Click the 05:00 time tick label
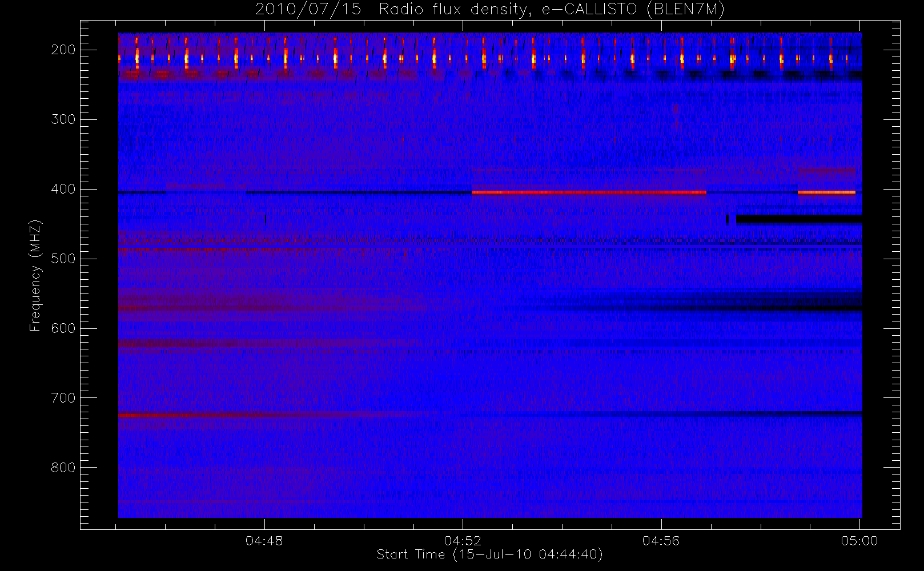Viewport: 924px width, 571px height. point(859,541)
